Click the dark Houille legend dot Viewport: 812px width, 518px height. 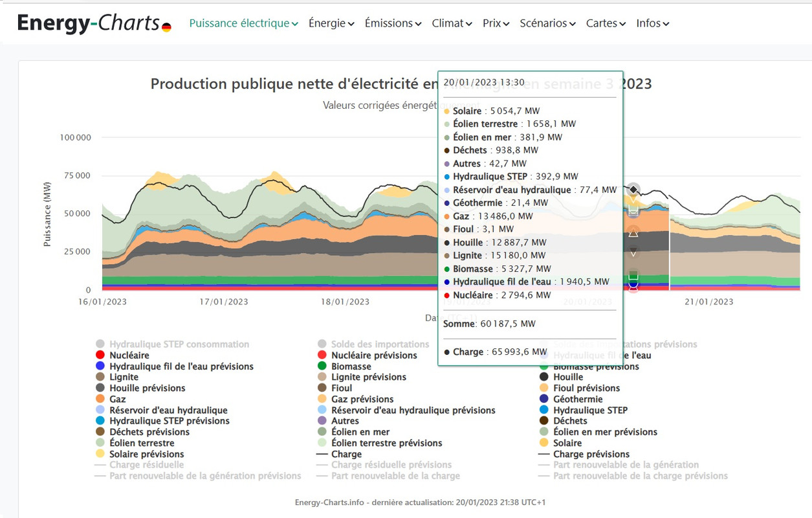point(544,377)
